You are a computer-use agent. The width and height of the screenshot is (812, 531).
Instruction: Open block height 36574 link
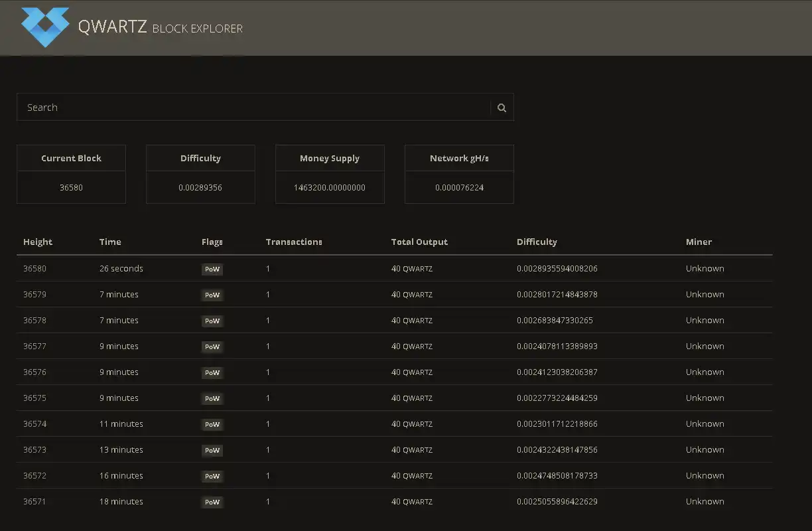tap(34, 424)
